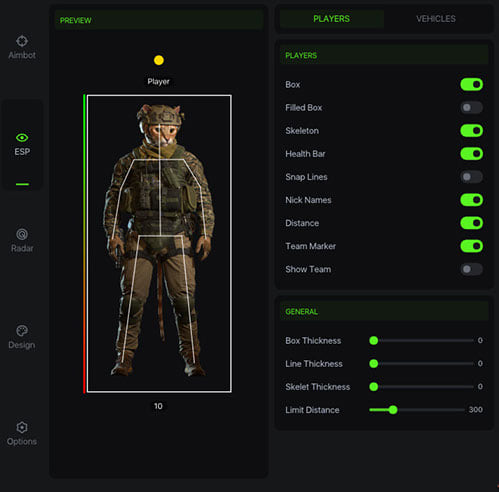
Task: Click the yellow team marker dot in preview
Action: coord(159,60)
